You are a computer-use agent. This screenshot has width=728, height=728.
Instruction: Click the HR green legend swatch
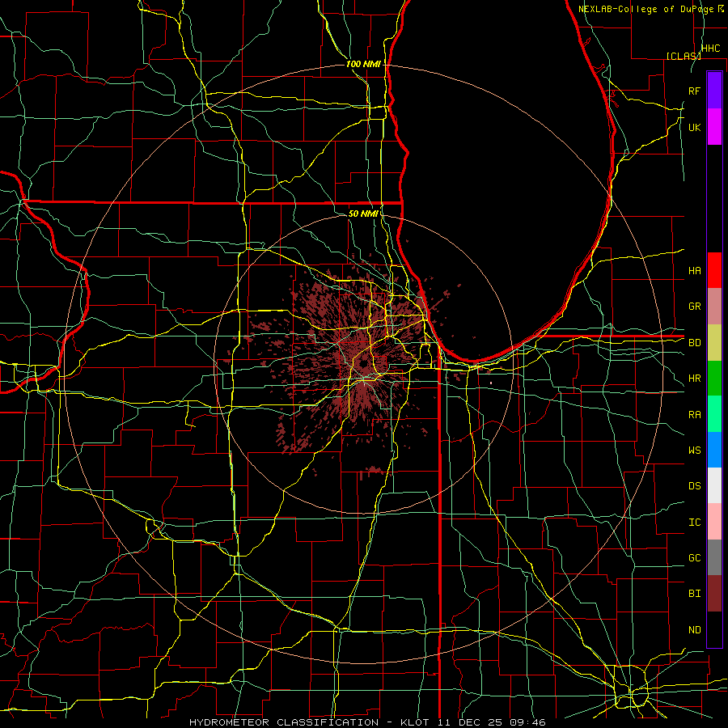tap(714, 379)
